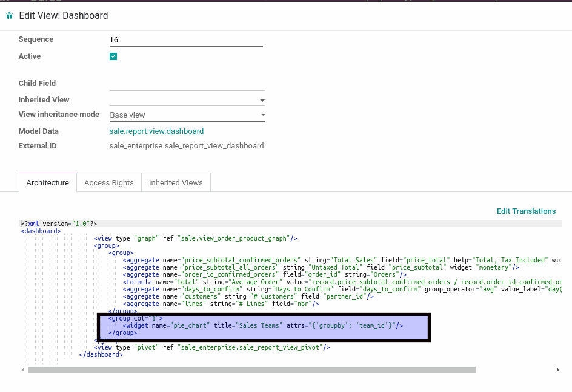The image size is (572, 392).
Task: Click the right arrow of the horizontal scrollbar
Action: pyautogui.click(x=559, y=370)
